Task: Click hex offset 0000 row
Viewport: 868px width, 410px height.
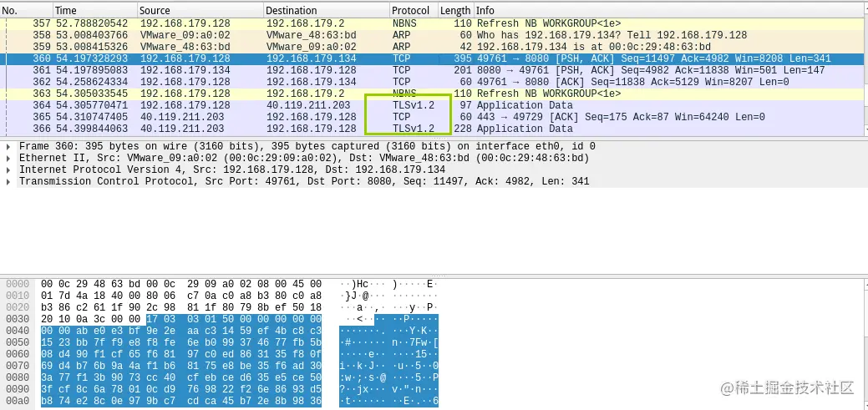Action: (17, 284)
